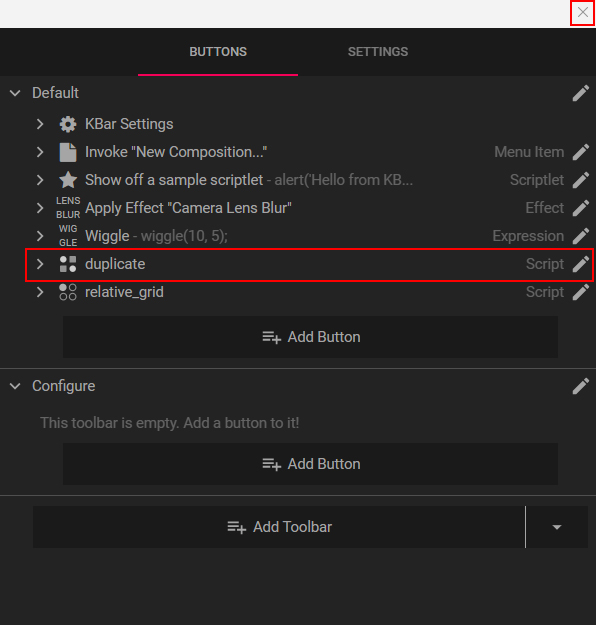Click the WIG GLE expression icon
The width and height of the screenshot is (596, 625).
point(68,236)
